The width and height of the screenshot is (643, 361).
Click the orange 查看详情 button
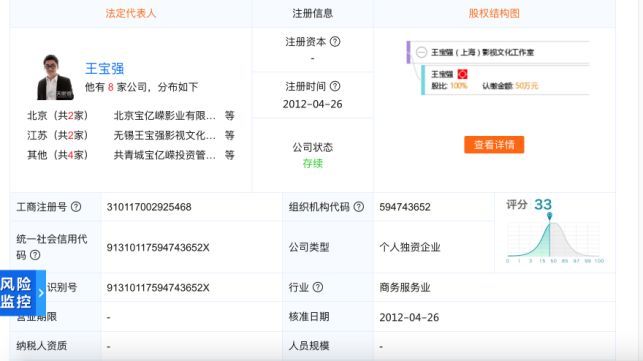point(494,144)
